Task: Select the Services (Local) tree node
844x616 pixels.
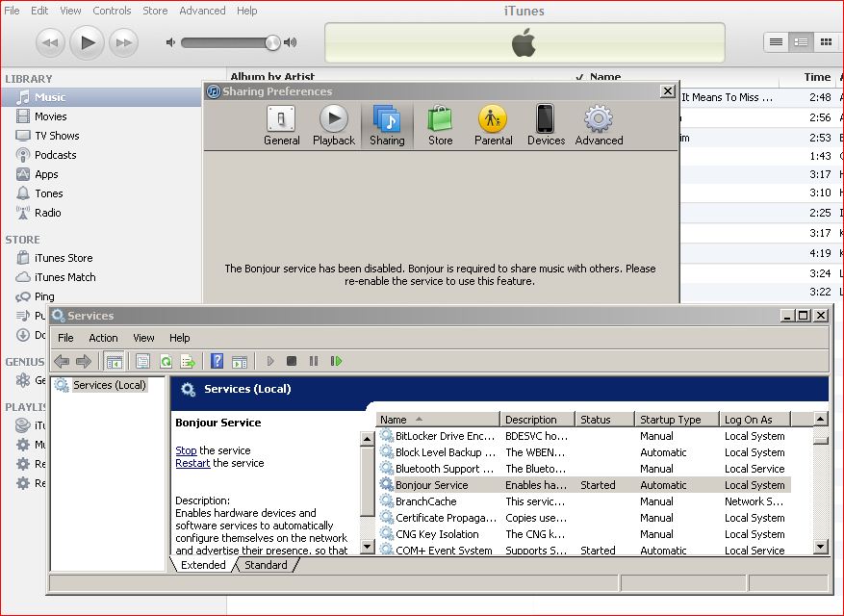Action: (x=109, y=384)
